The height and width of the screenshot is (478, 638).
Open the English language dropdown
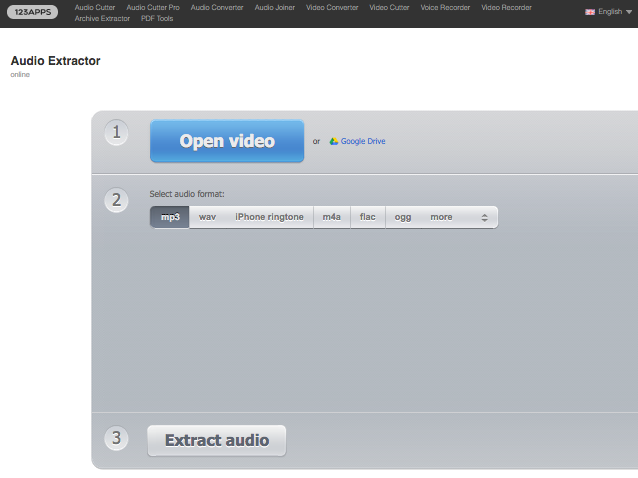coord(609,12)
